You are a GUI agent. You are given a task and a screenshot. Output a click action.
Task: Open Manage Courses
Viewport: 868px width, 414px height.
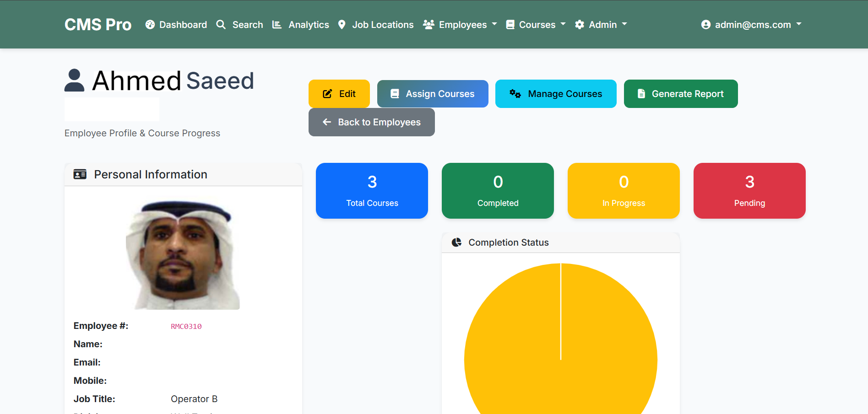pos(556,94)
